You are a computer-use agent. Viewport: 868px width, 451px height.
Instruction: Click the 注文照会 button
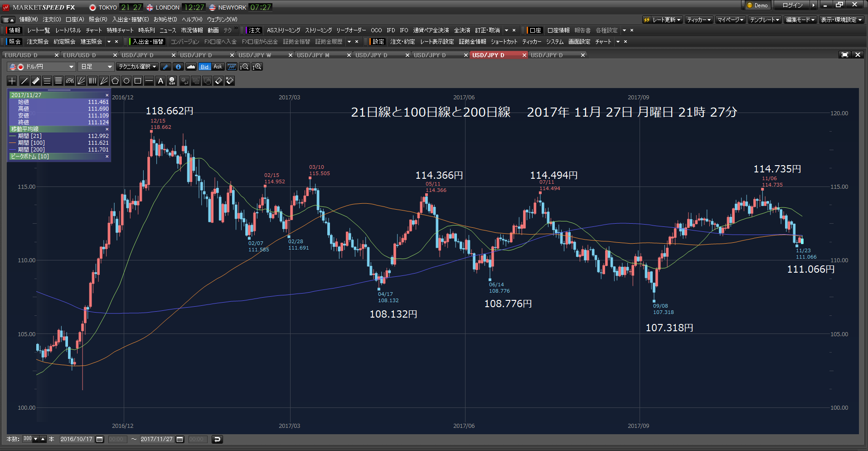(38, 42)
